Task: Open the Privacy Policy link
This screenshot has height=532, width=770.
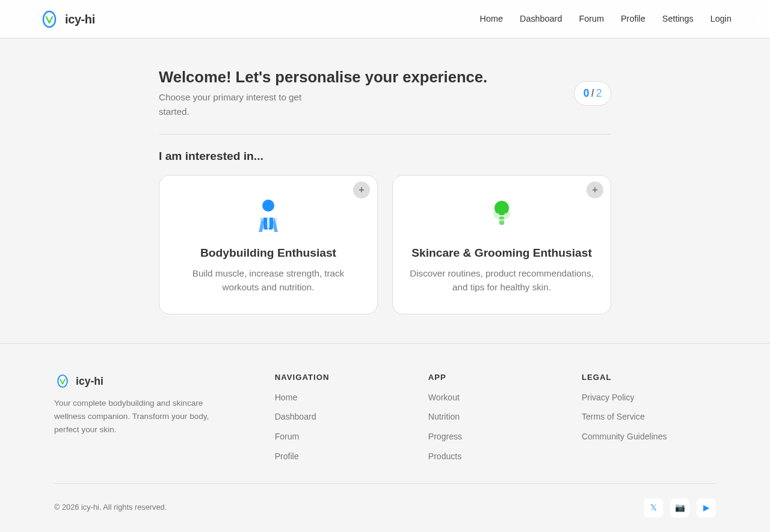Action: pyautogui.click(x=608, y=397)
